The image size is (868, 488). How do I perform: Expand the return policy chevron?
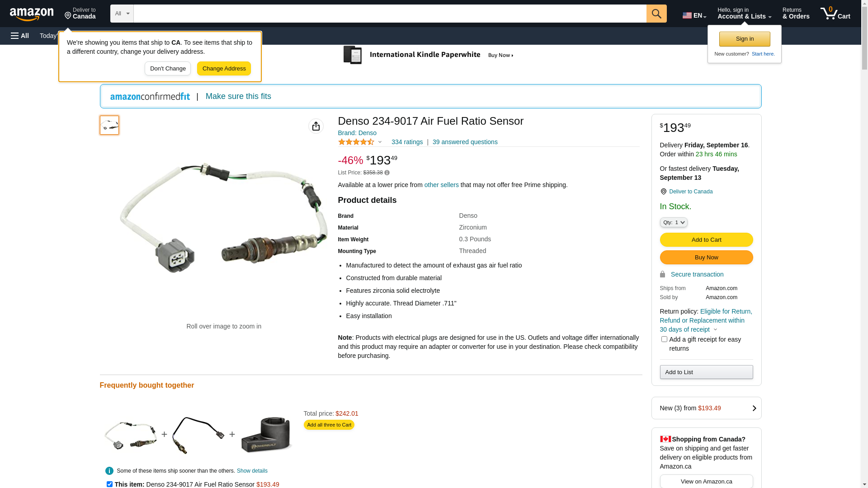[715, 329]
